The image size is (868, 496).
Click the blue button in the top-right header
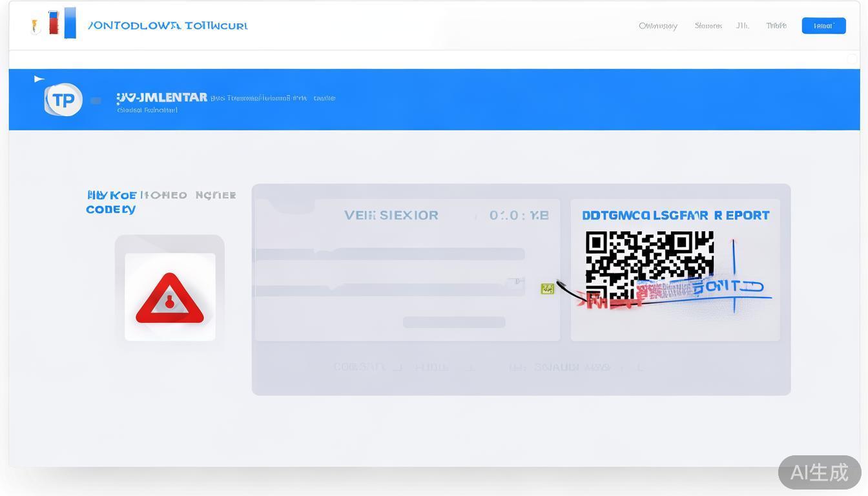click(x=823, y=26)
